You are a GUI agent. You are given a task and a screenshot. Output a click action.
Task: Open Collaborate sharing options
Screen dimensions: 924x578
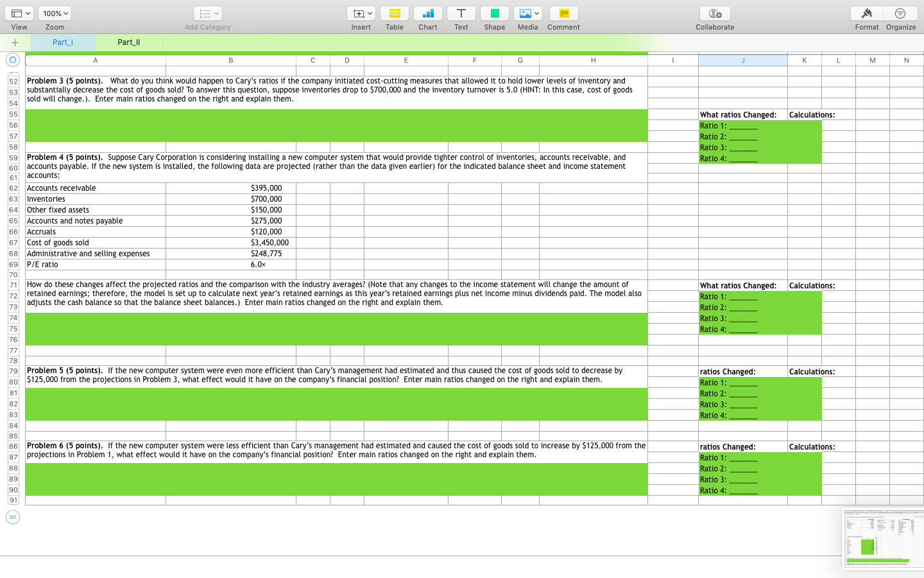714,13
